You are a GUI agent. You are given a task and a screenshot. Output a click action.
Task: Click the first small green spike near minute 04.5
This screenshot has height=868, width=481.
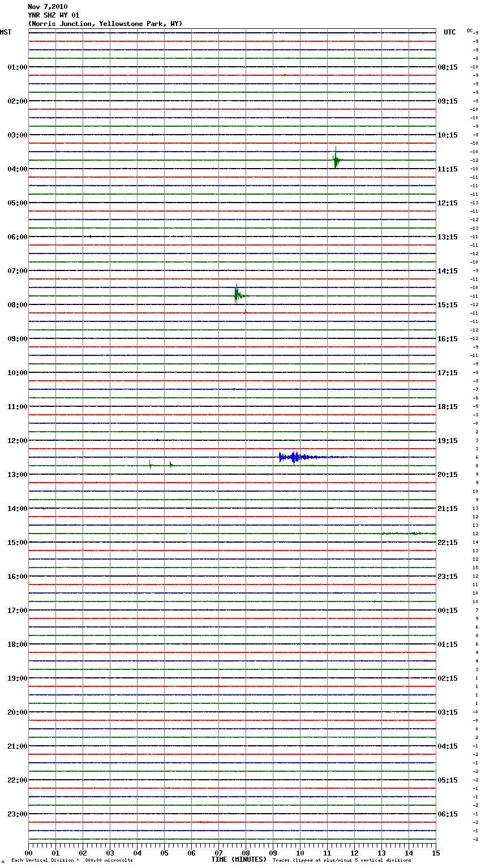tap(150, 465)
